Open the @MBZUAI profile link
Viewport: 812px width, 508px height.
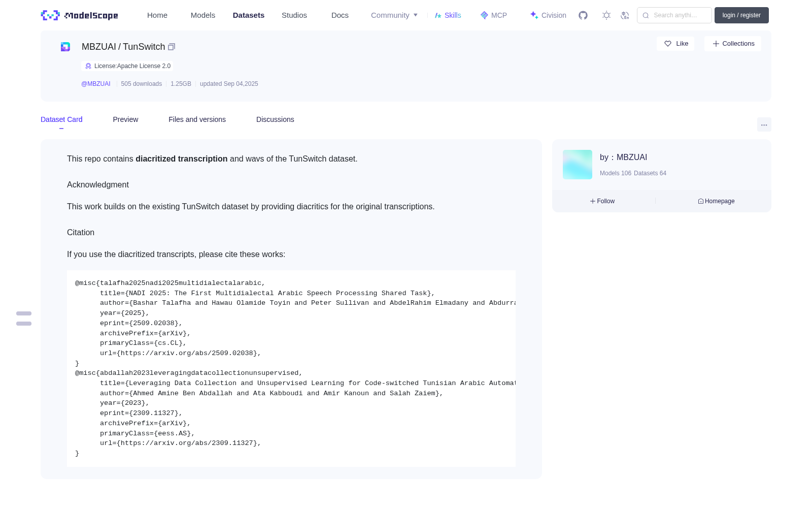[x=96, y=84]
